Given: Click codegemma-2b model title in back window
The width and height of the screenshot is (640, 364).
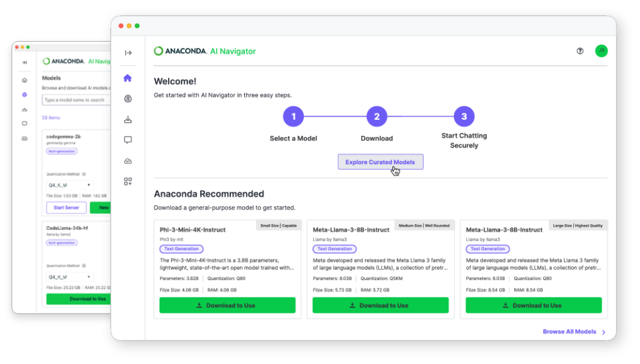Looking at the screenshot, I should (x=63, y=136).
